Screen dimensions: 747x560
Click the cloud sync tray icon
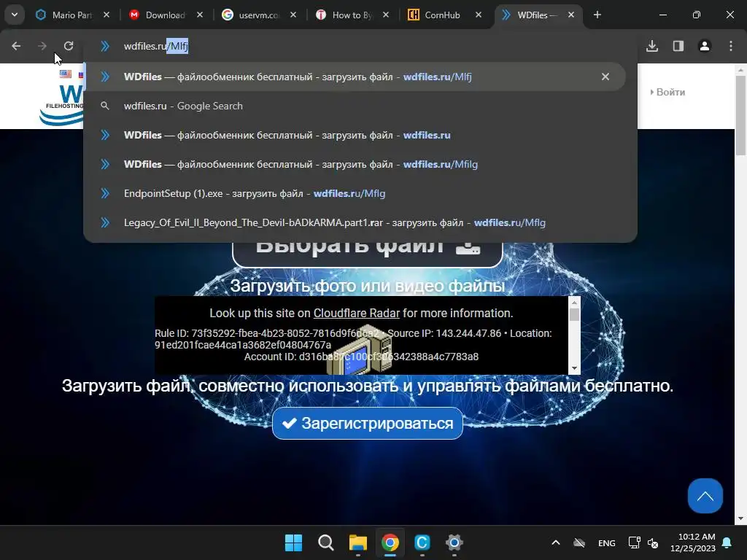click(x=579, y=542)
